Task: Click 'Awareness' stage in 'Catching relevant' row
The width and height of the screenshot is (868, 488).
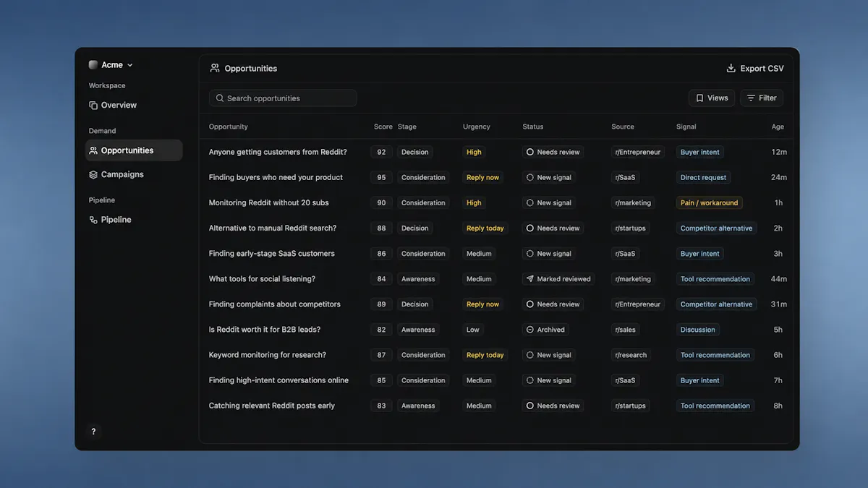Action: [418, 406]
